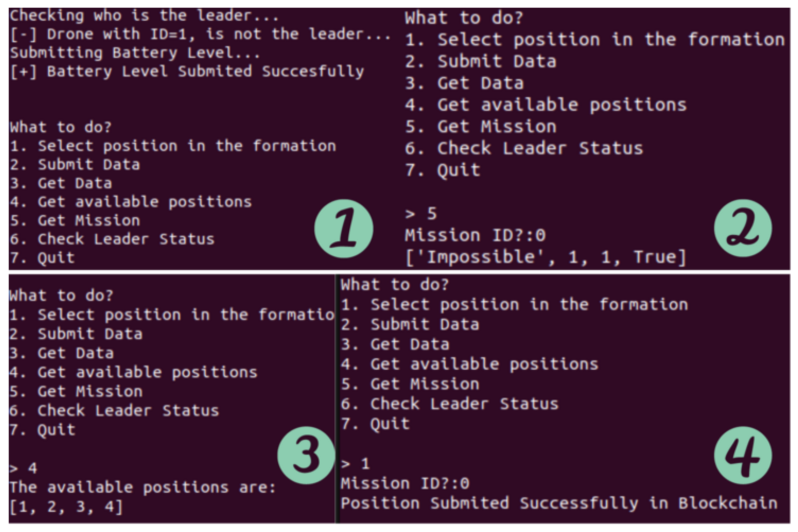Click "Position Submited Successfully in Blockchain" message
Image resolution: width=798 pixels, height=532 pixels.
click(x=559, y=504)
